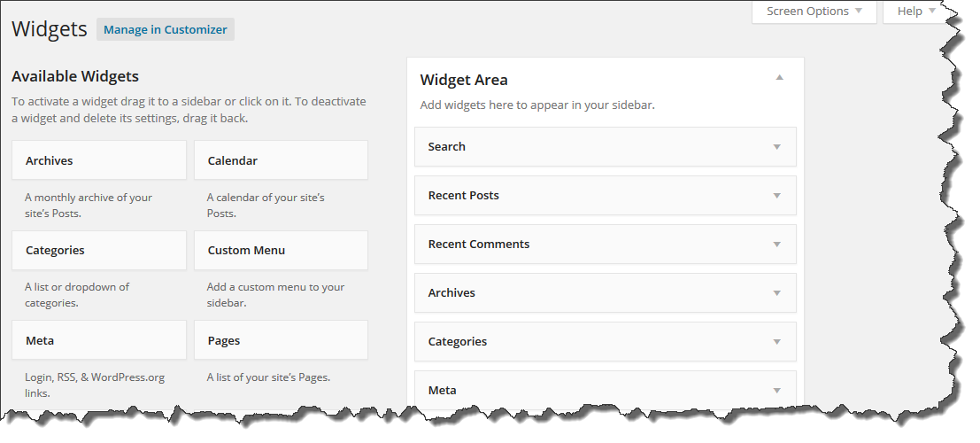Select the available Pages widget
Screen dimensions: 980x443
(x=281, y=340)
